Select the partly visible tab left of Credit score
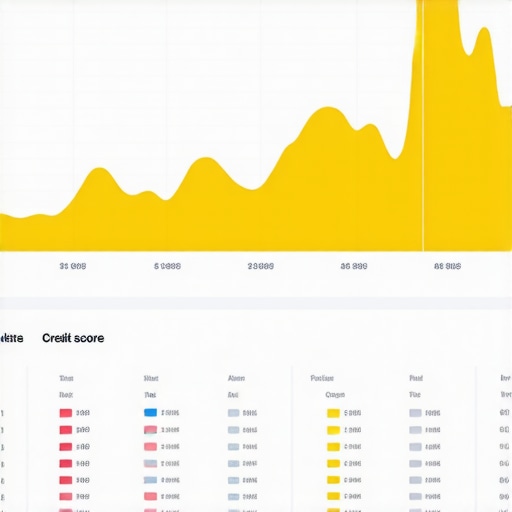The width and height of the screenshot is (512, 512). point(12,338)
